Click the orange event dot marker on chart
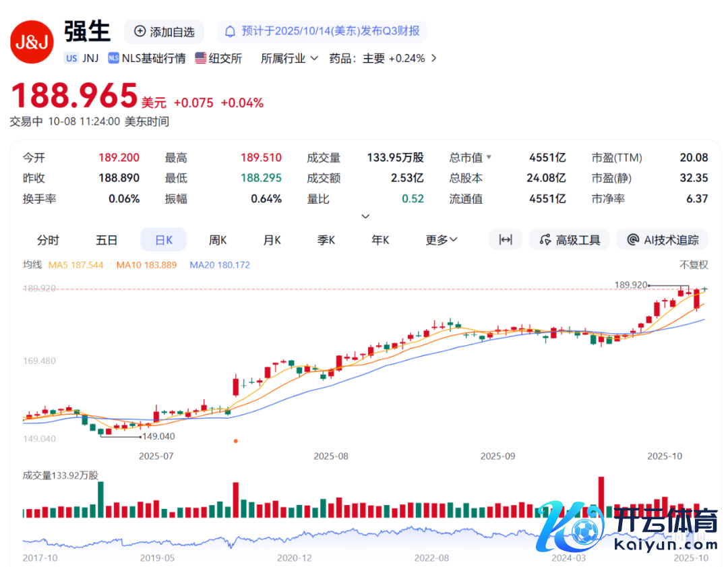 click(x=235, y=441)
